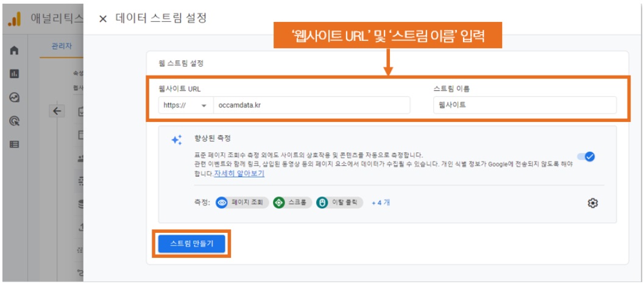Click the back arrow in admin column

pyautogui.click(x=57, y=110)
